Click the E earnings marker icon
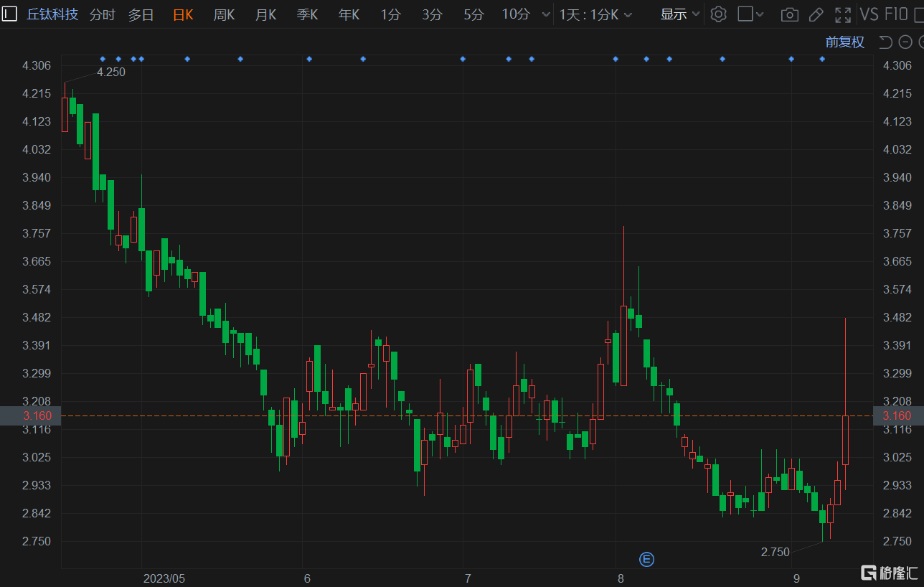 click(646, 559)
